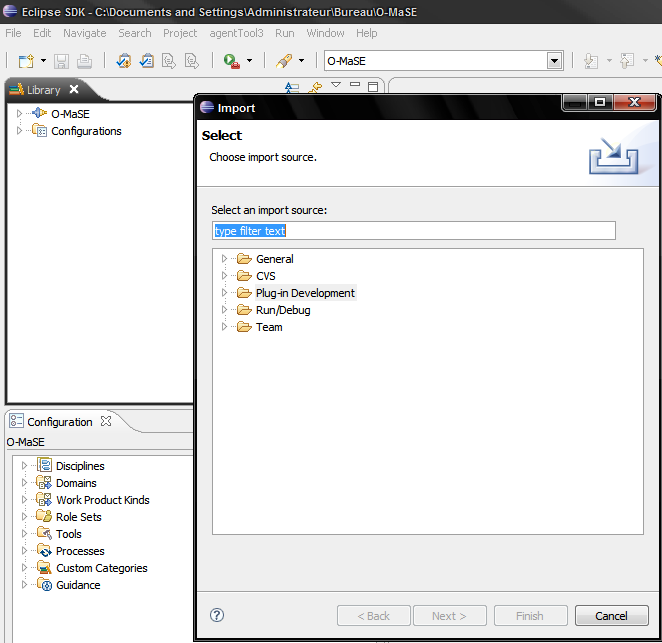Open the File menu

[x=13, y=33]
